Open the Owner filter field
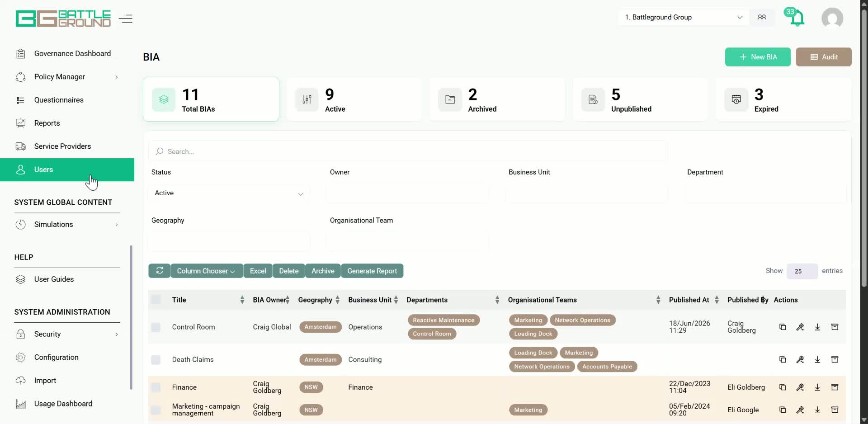This screenshot has height=424, width=868. click(407, 193)
